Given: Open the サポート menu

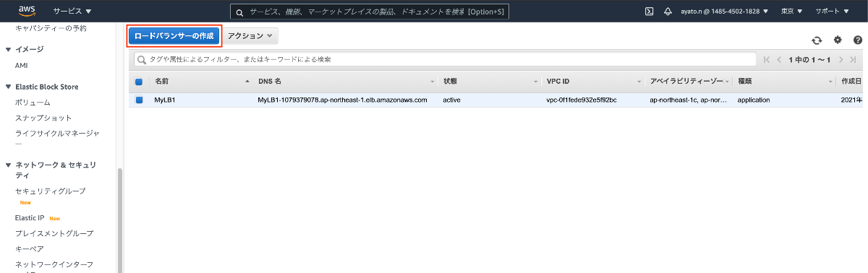Looking at the screenshot, I should [x=832, y=12].
